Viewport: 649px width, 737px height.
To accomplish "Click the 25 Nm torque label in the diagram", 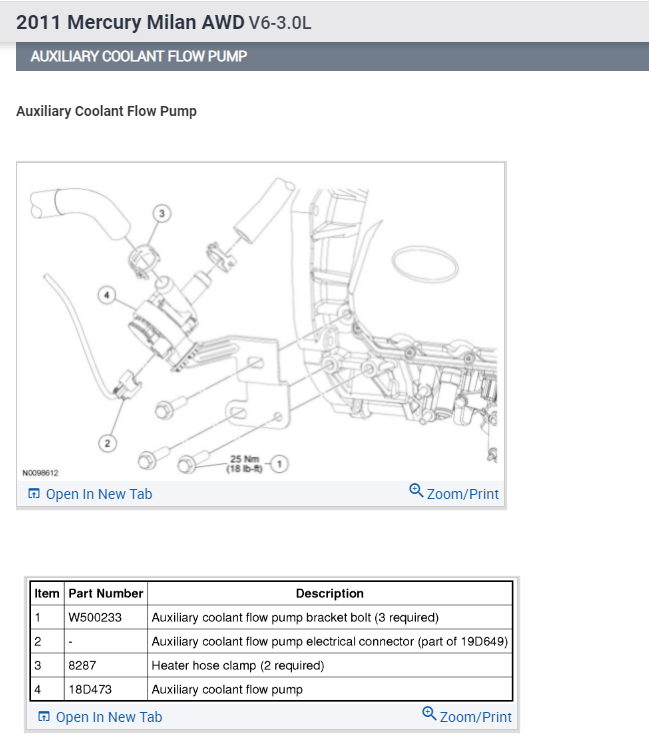I will [x=244, y=463].
